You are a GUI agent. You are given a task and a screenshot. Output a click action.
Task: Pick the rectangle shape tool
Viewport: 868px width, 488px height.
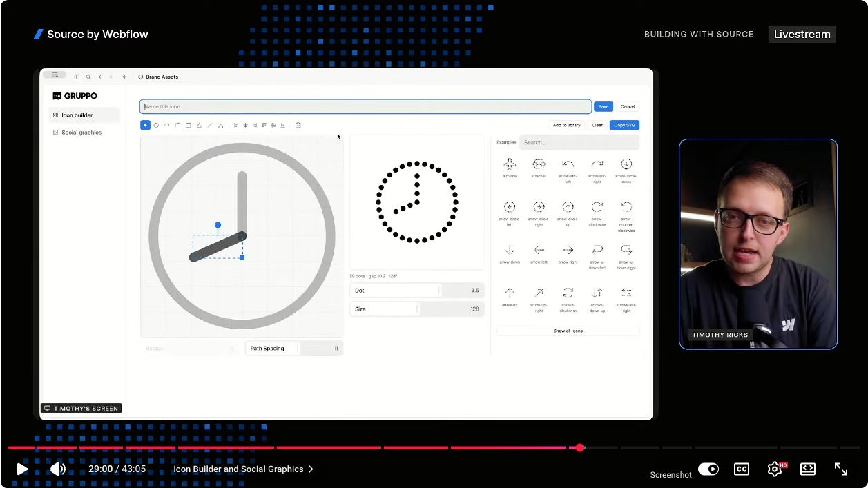(189, 125)
